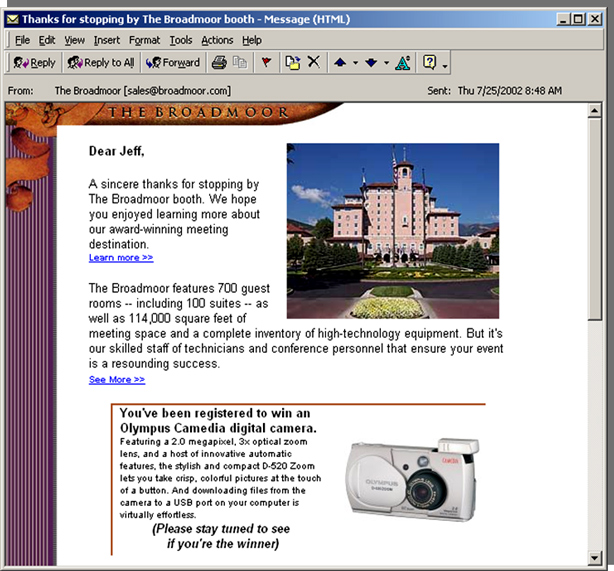This screenshot has height=571, width=614.
Task: Click '(Please stay tuned to see' text
Action: point(221,529)
